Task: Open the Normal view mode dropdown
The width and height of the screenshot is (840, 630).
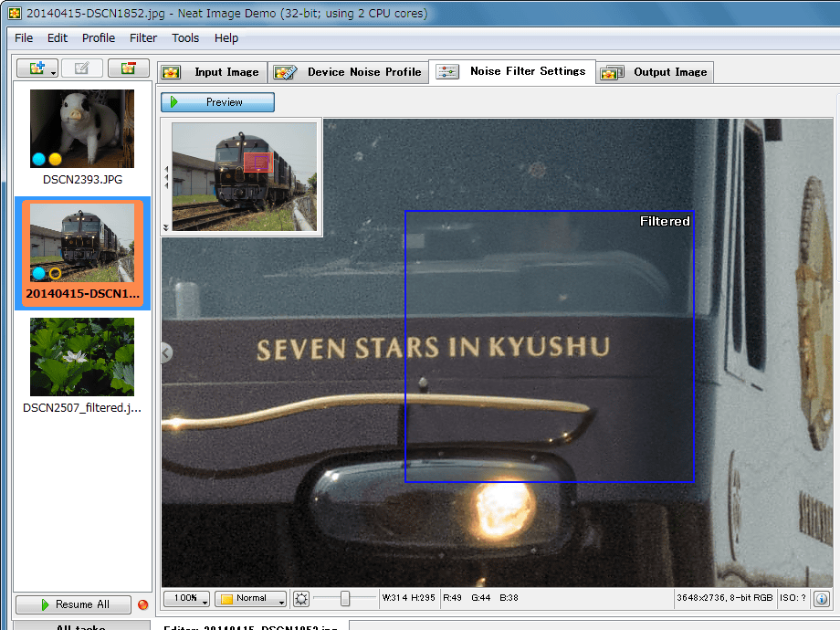Action: pos(251,598)
